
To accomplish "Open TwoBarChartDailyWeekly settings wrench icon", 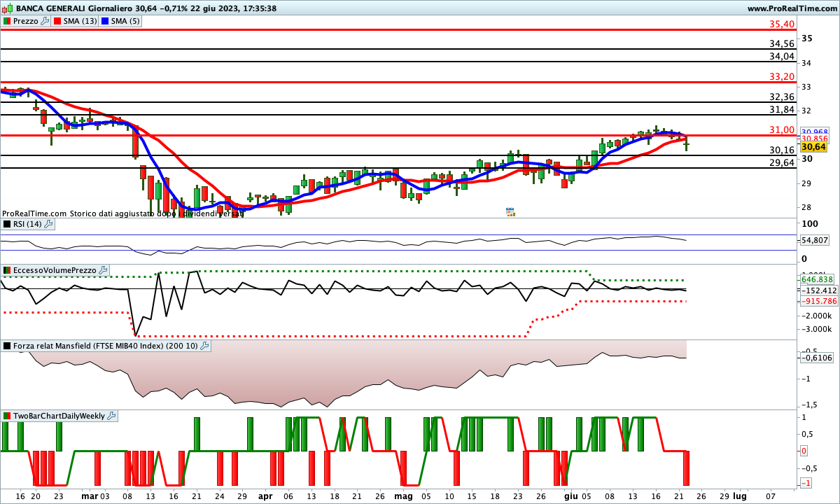I will tap(112, 416).
